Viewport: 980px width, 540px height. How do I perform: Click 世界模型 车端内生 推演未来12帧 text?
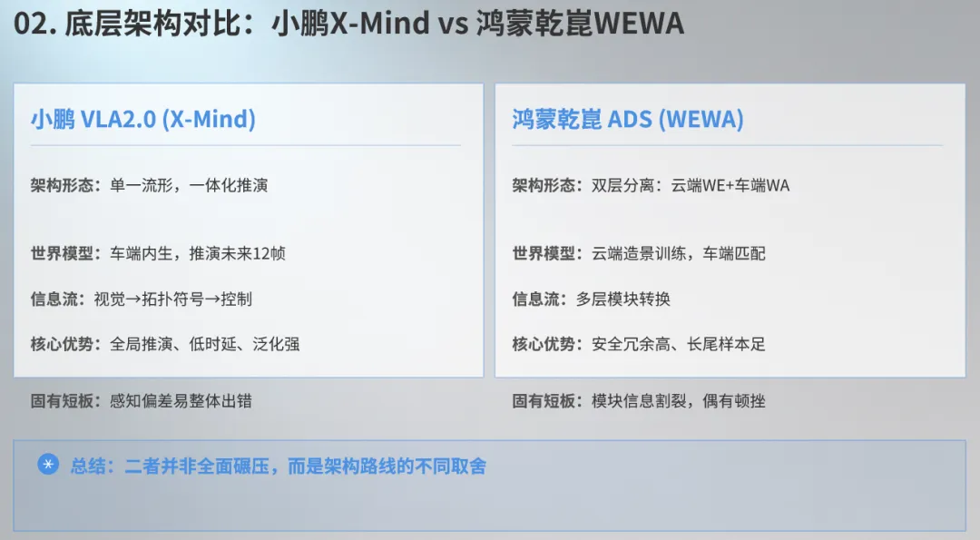coord(158,253)
